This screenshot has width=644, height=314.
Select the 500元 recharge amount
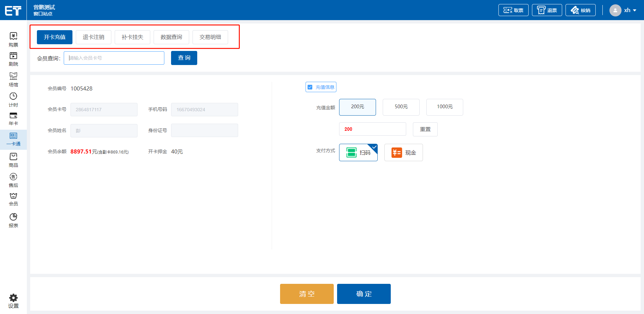click(x=401, y=107)
